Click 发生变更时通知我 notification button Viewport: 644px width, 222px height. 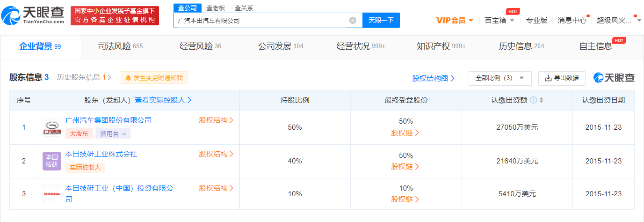click(154, 78)
